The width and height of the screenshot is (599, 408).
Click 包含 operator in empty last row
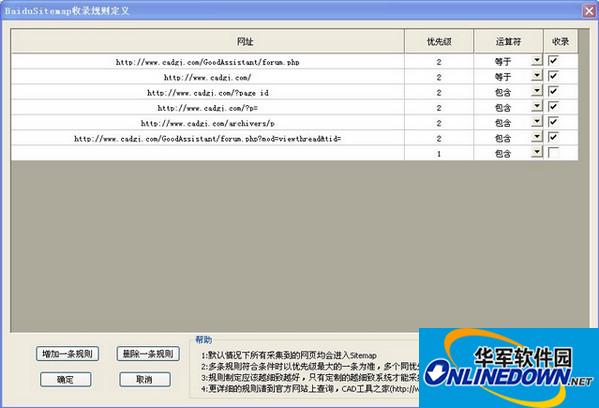tap(503, 154)
